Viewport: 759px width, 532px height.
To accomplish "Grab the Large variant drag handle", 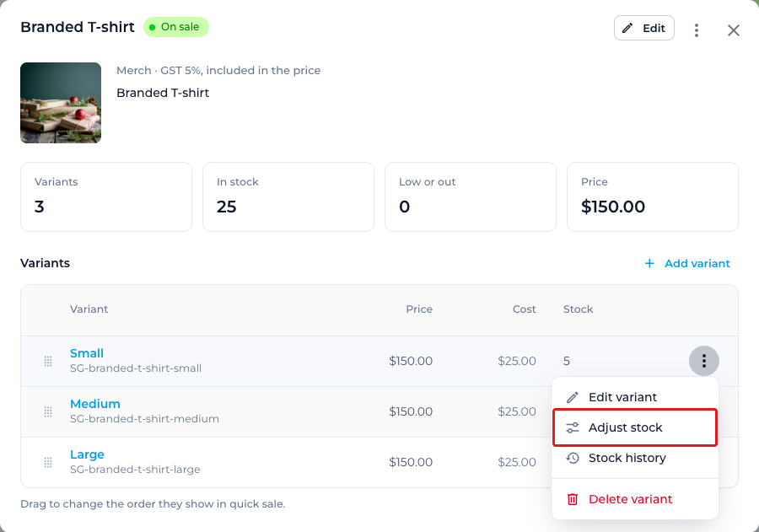I will (x=48, y=462).
